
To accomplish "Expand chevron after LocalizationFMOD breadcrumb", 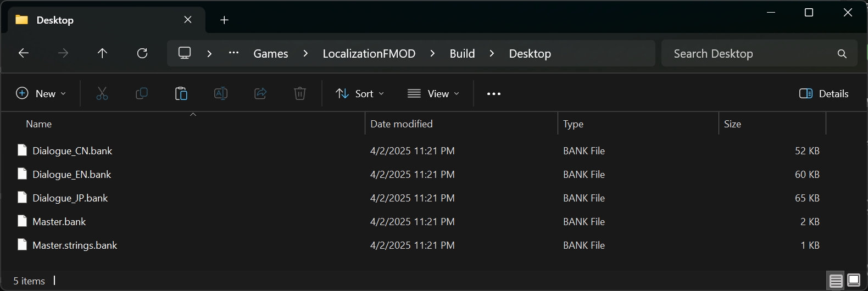I will [432, 53].
